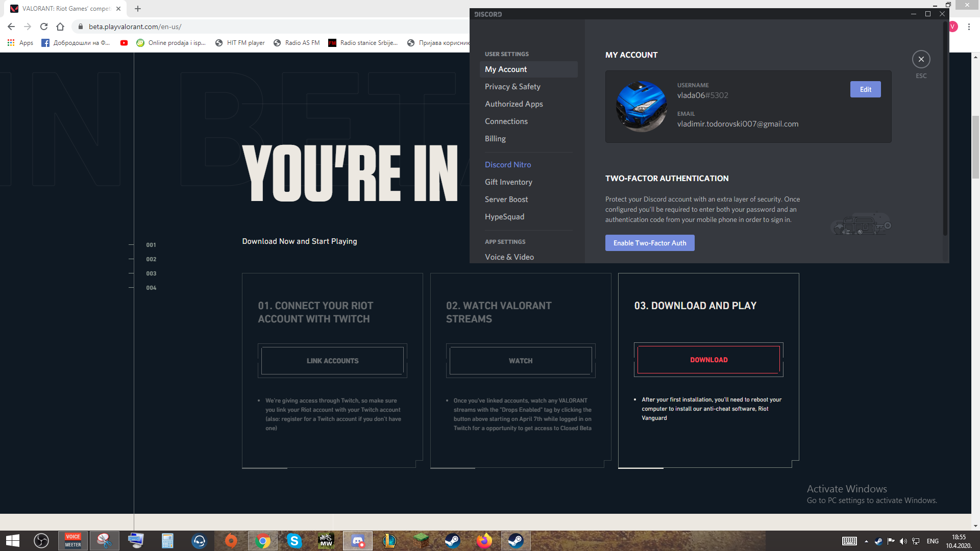Open Billing settings in Discord

pos(529,139)
